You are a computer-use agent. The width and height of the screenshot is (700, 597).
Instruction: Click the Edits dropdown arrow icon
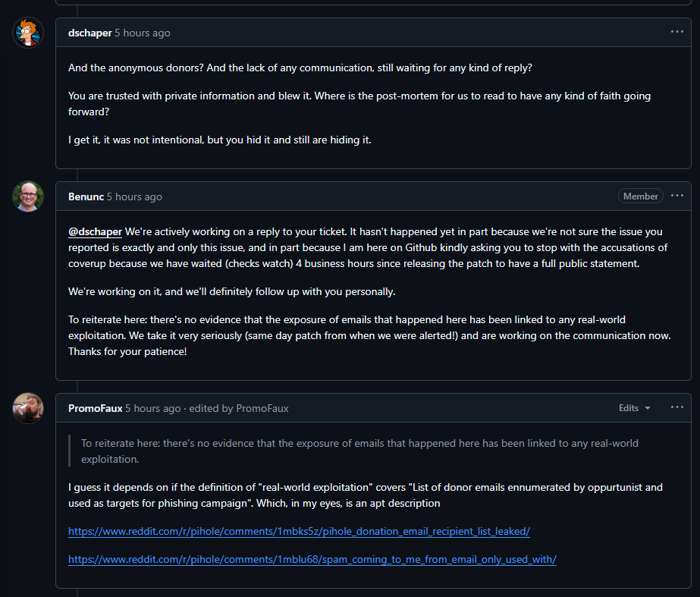pyautogui.click(x=648, y=408)
